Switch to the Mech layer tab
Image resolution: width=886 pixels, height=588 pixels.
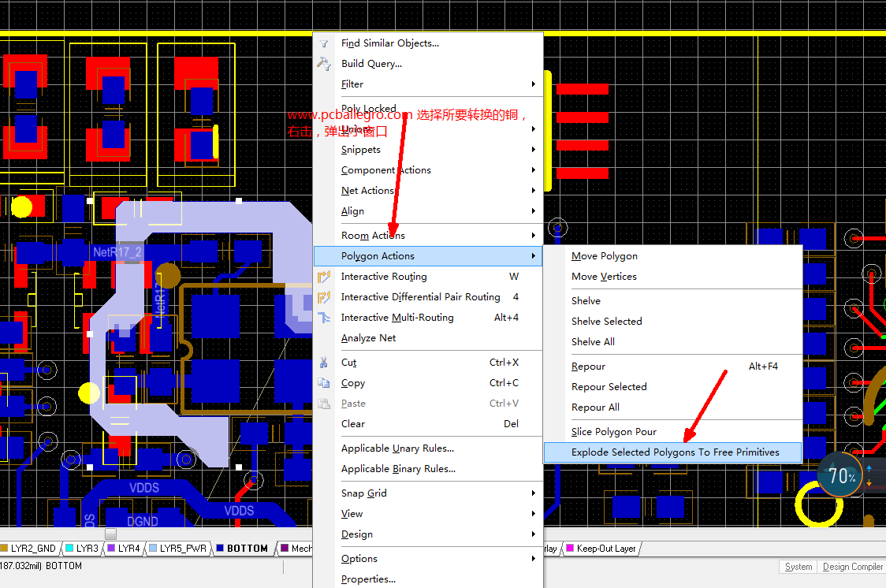[x=296, y=549]
